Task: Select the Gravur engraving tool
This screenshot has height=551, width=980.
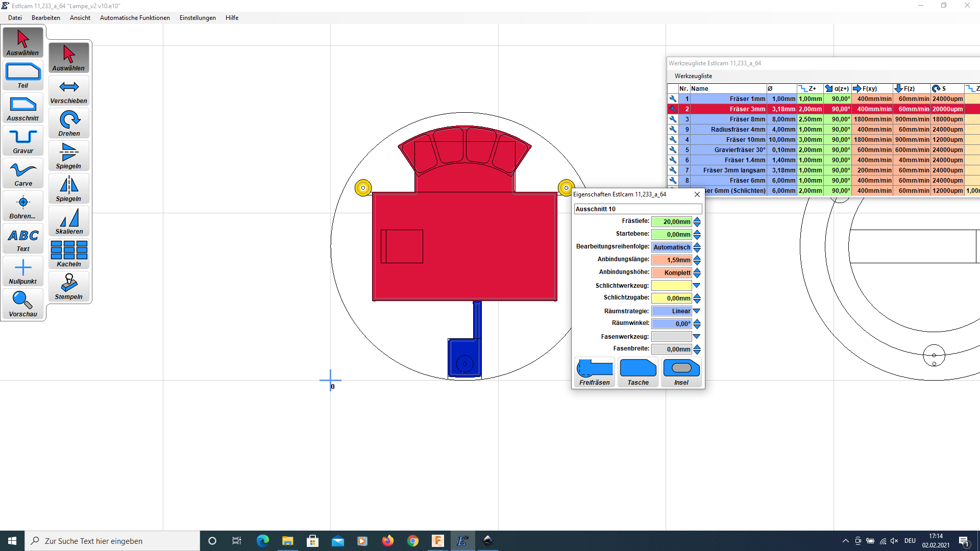Action: click(23, 140)
